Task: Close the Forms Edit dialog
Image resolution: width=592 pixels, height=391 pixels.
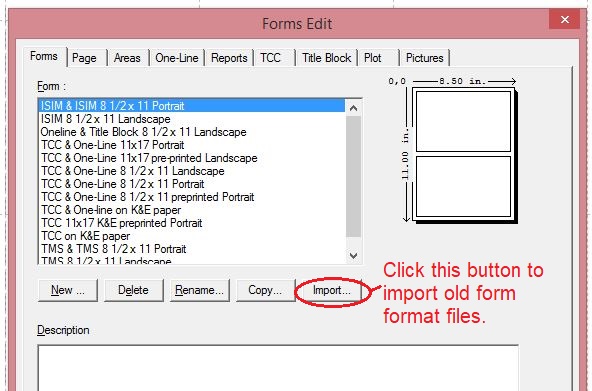Action: [x=564, y=20]
